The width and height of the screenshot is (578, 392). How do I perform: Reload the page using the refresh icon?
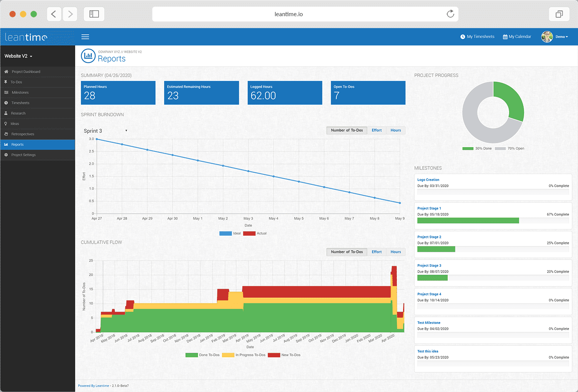[450, 14]
